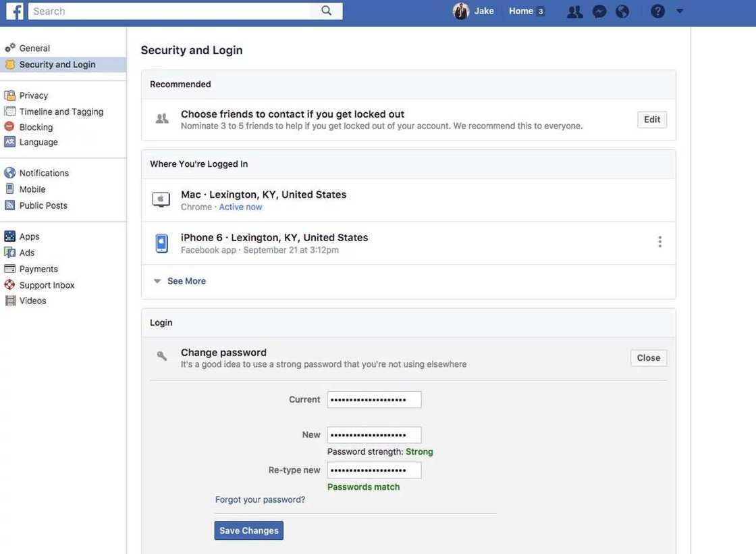The image size is (756, 554).
Task: Open the Messenger icon
Action: tap(599, 11)
